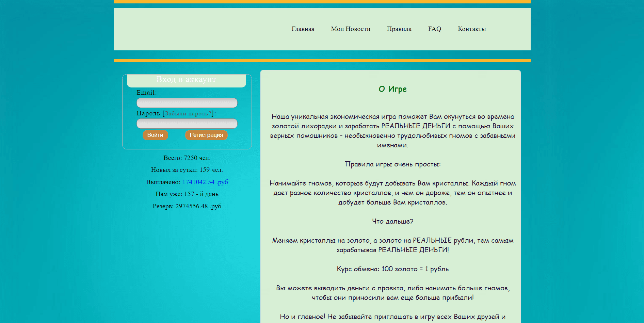Click the Выплачено label
This screenshot has height=323, width=644.
tap(163, 182)
